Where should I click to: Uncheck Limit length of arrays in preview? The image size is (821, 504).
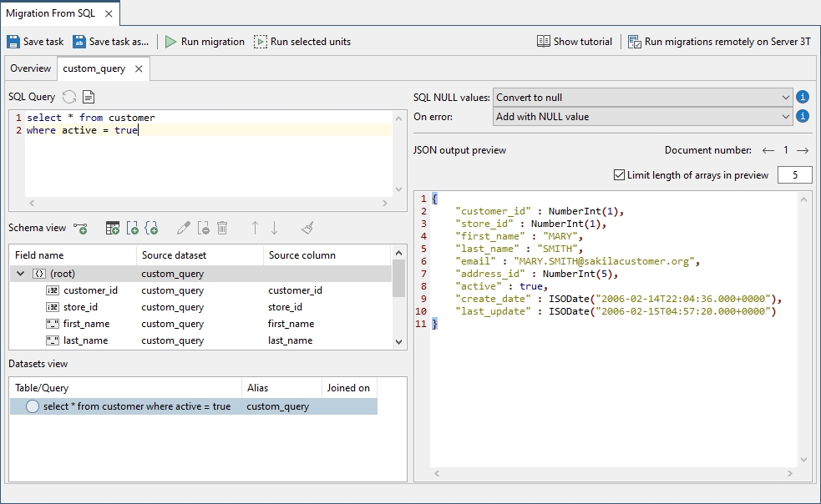619,174
